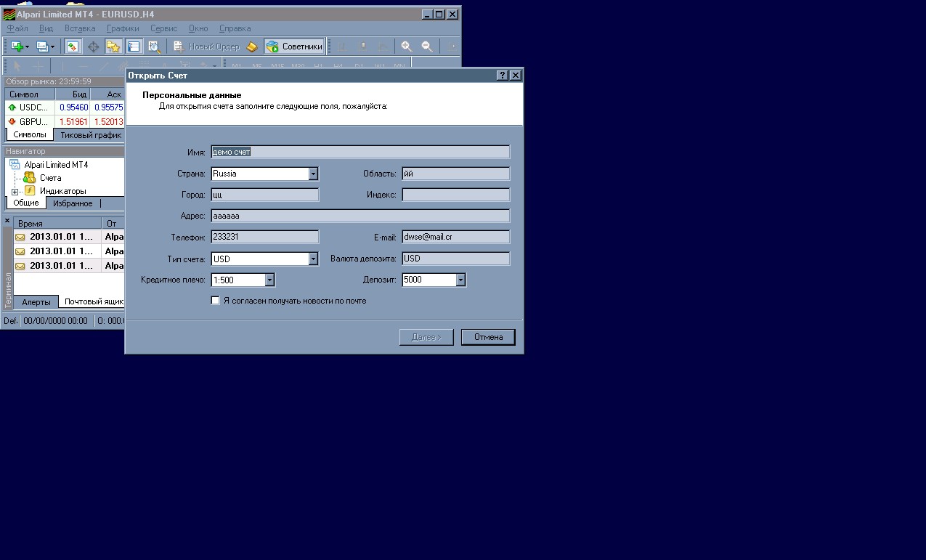Open the Файл menu
Image resolution: width=926 pixels, height=560 pixels.
coord(17,28)
